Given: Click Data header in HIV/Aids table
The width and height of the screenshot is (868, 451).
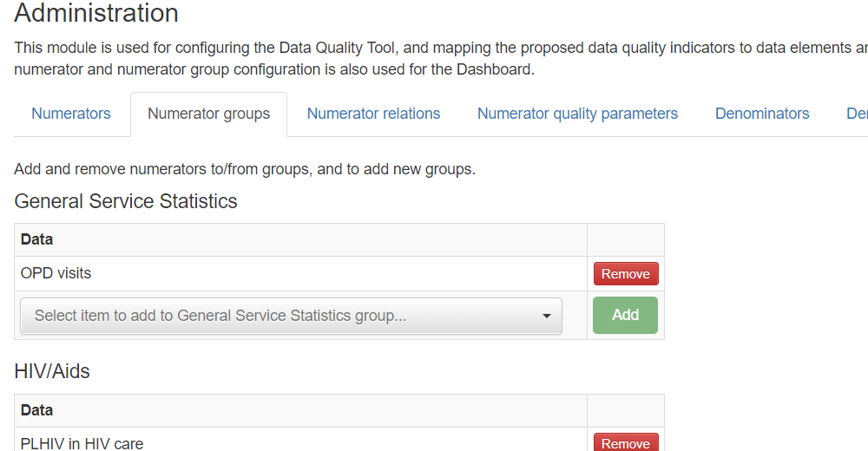Looking at the screenshot, I should pos(36,410).
